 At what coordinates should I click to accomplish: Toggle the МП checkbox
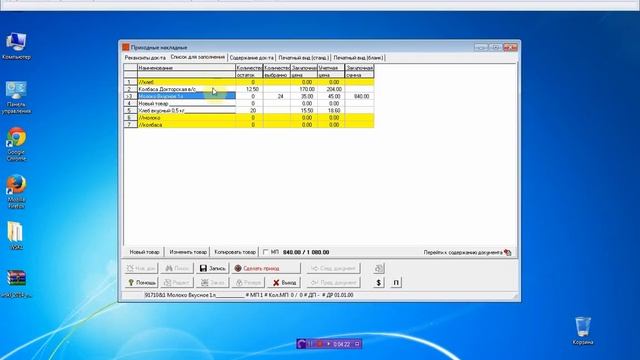click(266, 252)
